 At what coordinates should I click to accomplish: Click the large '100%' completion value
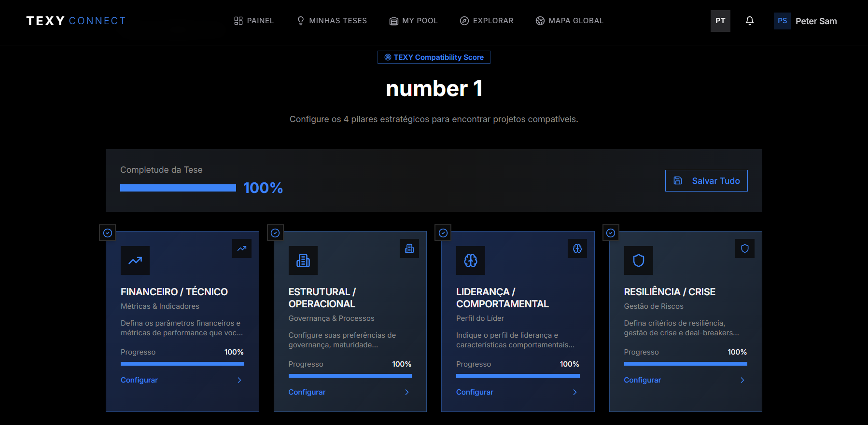tap(263, 188)
